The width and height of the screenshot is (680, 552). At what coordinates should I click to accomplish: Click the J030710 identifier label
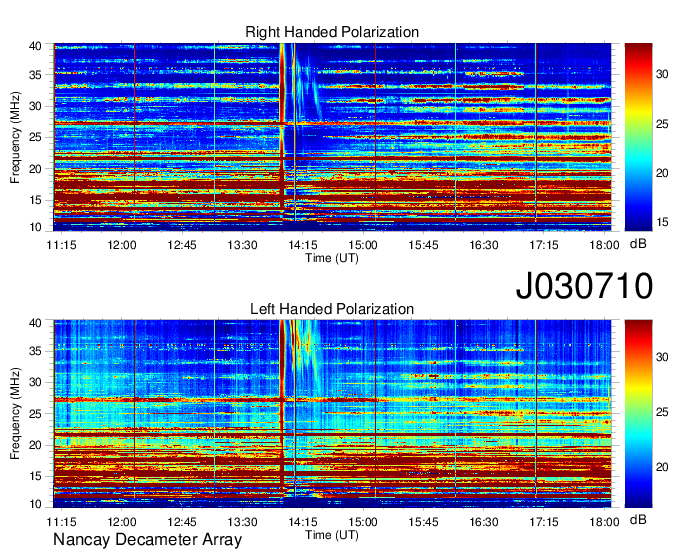pos(584,286)
